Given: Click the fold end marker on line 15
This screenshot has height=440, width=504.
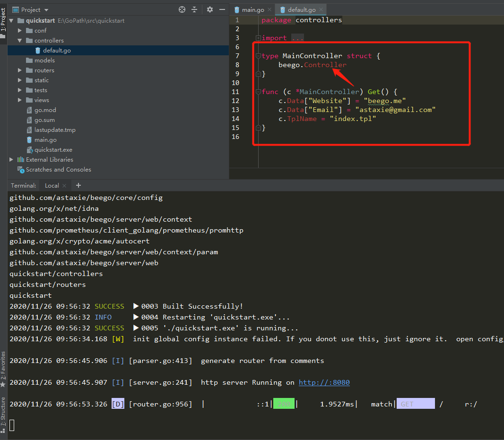Looking at the screenshot, I should click(258, 128).
